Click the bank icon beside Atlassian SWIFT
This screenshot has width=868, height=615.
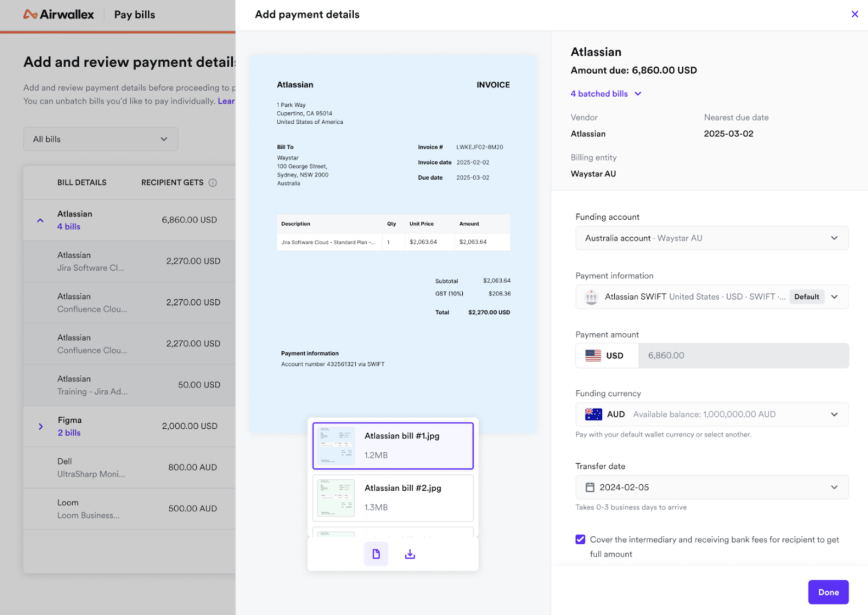click(x=592, y=297)
